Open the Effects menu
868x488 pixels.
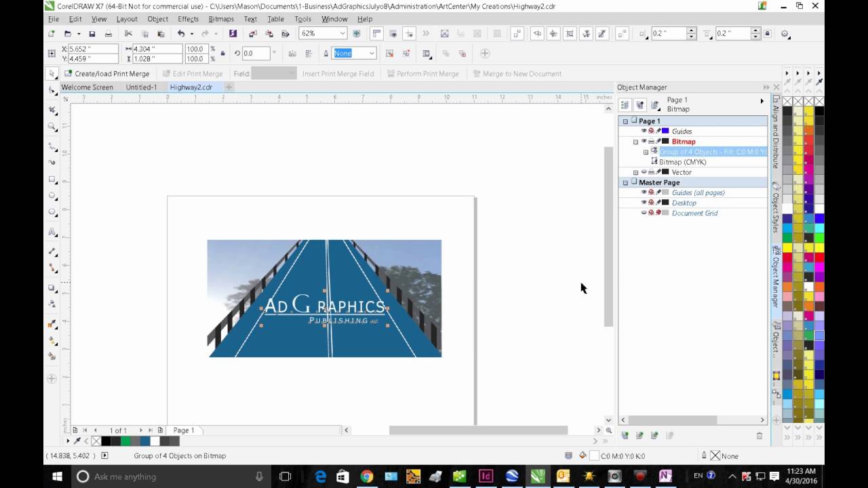[x=188, y=19]
